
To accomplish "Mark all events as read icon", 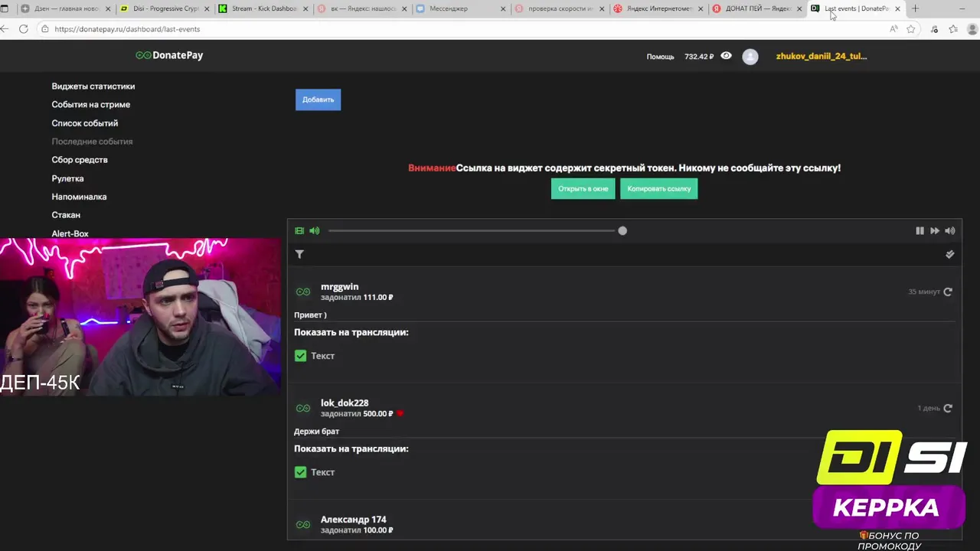I will click(950, 254).
